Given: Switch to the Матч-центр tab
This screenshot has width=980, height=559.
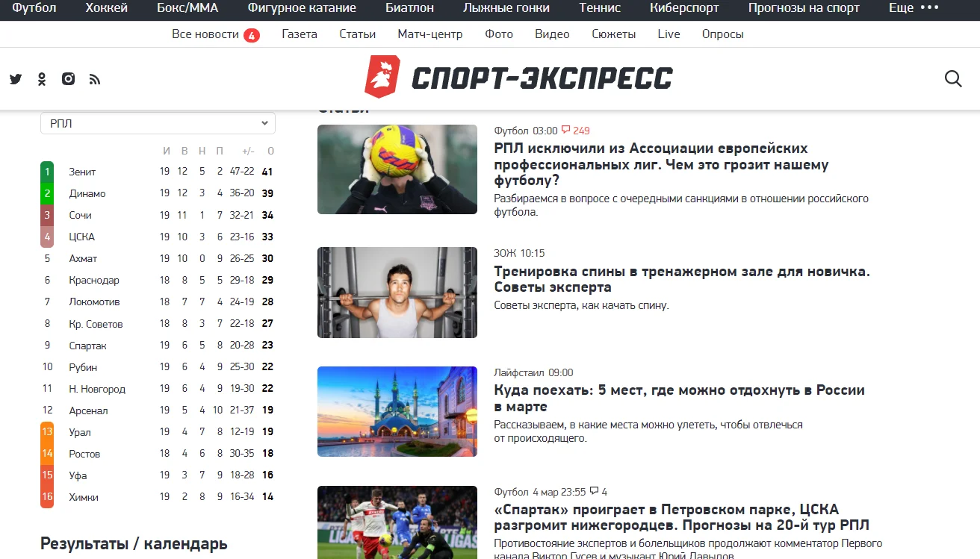Looking at the screenshot, I should click(x=429, y=34).
